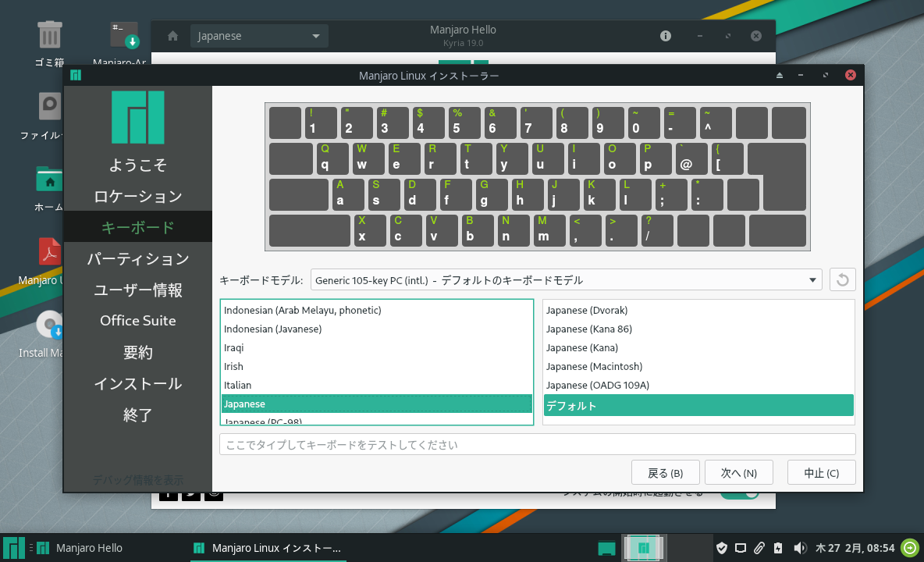Click the clock showing 08:54 in taskbar
Viewport: 924px width, 562px height.
pos(855,549)
